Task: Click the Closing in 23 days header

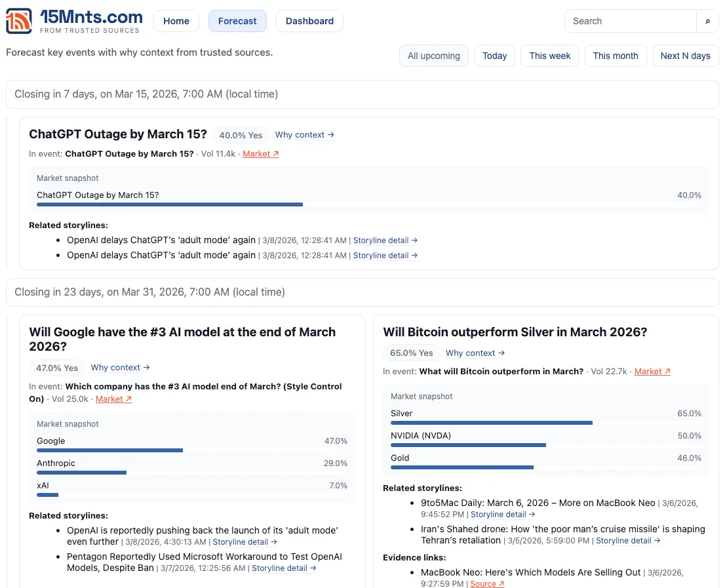Action: (x=363, y=292)
